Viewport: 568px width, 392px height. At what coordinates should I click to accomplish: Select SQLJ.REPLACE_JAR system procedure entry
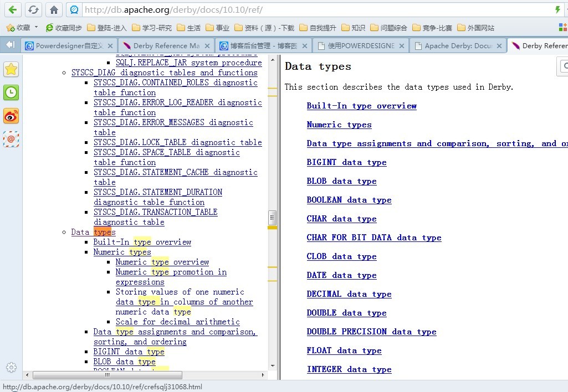click(189, 63)
